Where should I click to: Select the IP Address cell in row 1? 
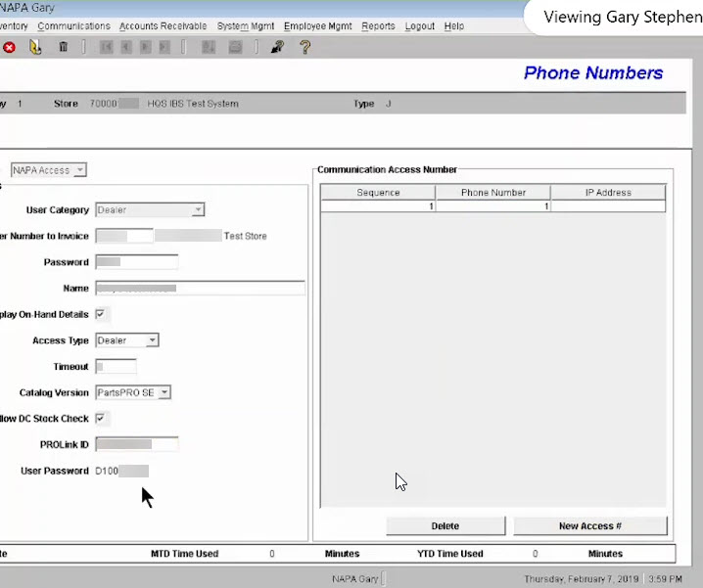click(x=608, y=206)
